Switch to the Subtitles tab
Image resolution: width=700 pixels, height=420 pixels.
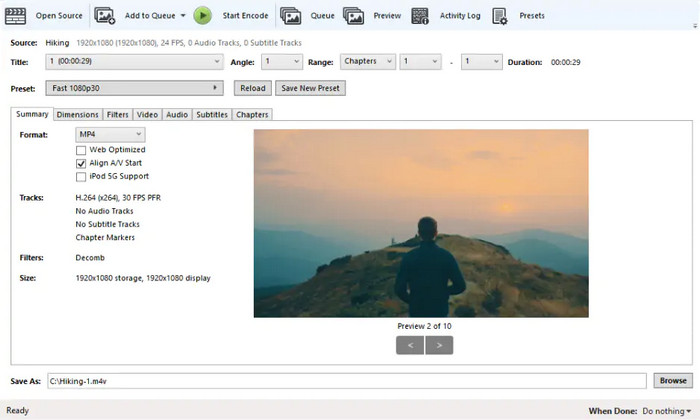click(x=212, y=115)
